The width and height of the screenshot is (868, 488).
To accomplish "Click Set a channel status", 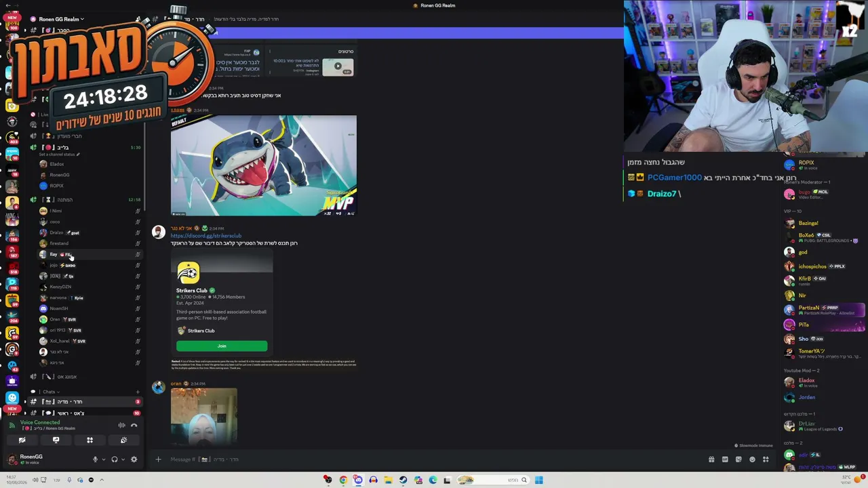I will pyautogui.click(x=59, y=155).
